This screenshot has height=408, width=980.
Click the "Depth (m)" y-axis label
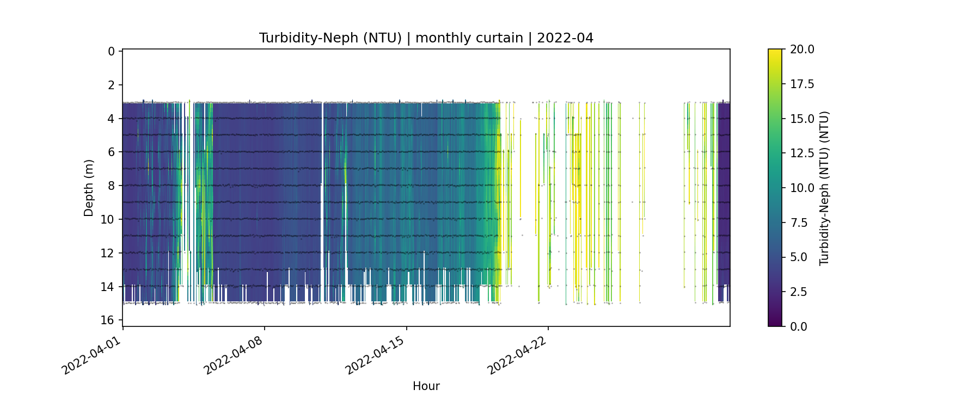click(89, 188)
